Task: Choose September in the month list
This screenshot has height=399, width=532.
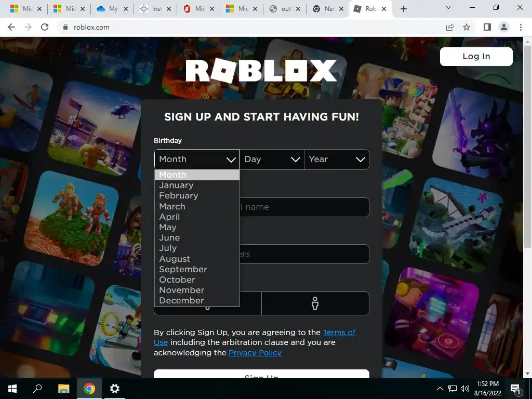Action: coord(197,270)
